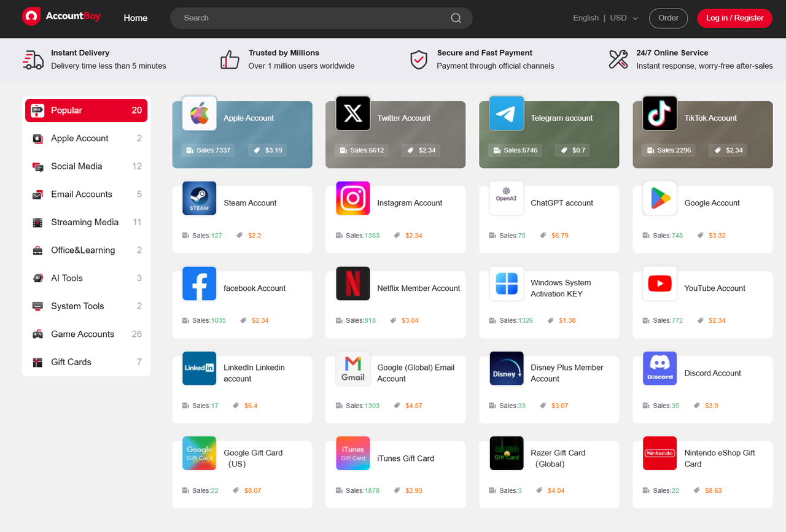Click the Log in / Register button
Screen dimensions: 786x532
tap(734, 18)
